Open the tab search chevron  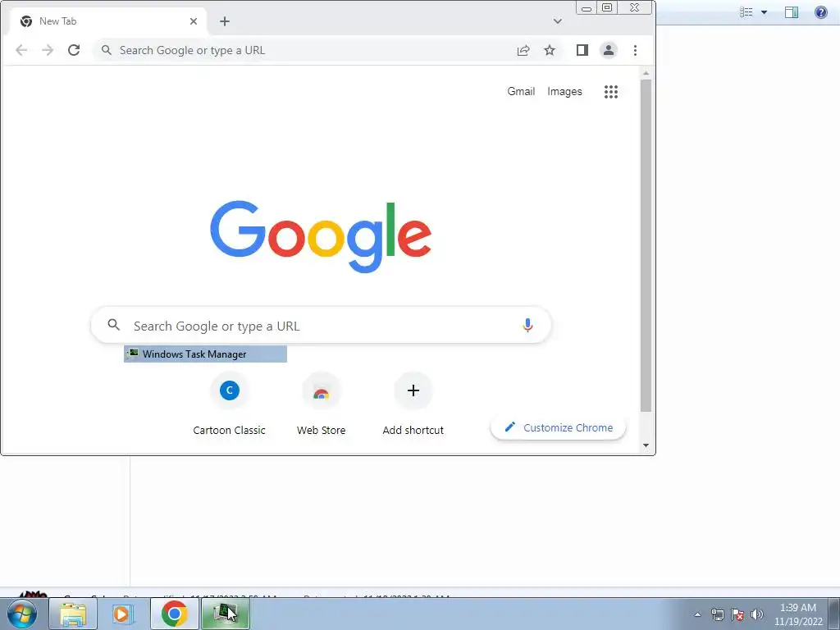[558, 21]
